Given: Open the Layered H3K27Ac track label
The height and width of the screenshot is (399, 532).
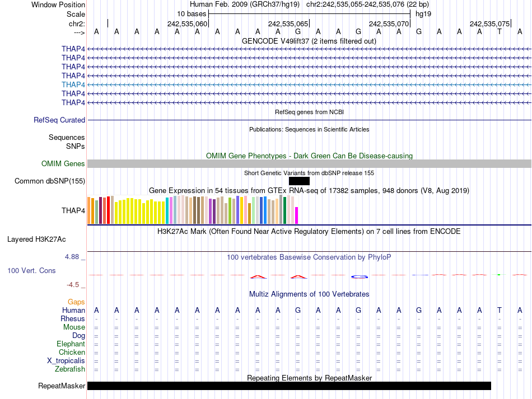Looking at the screenshot, I should (36, 240).
